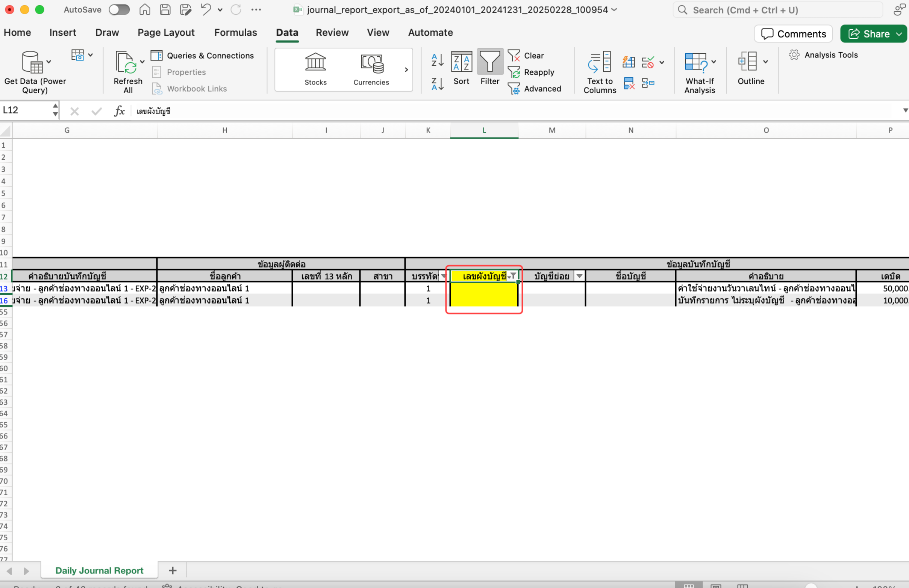Click the Save As icon with pencil
This screenshot has width=909, height=588.
pos(186,9)
